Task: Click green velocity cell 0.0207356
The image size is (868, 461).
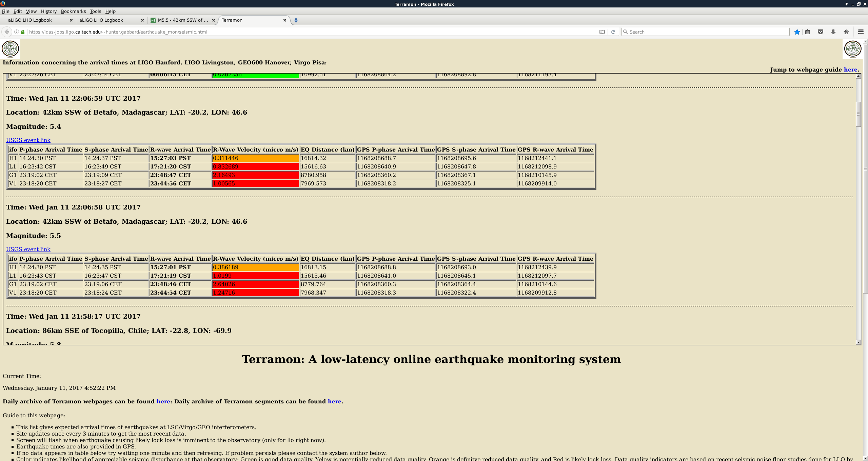Action: 255,75
